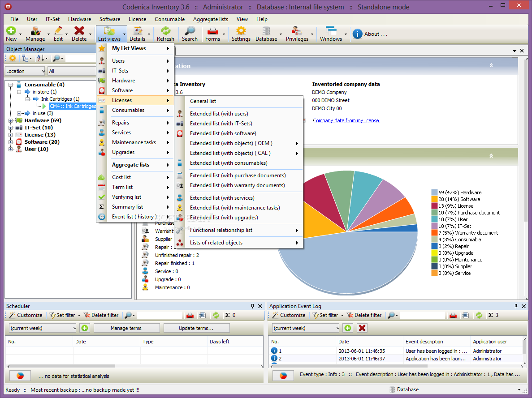Open the Forms printer icon
This screenshot has height=398, width=532.
click(x=213, y=31)
